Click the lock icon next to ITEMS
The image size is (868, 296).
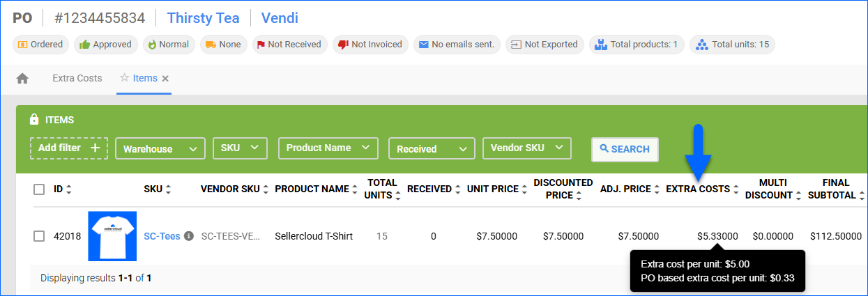pos(34,120)
